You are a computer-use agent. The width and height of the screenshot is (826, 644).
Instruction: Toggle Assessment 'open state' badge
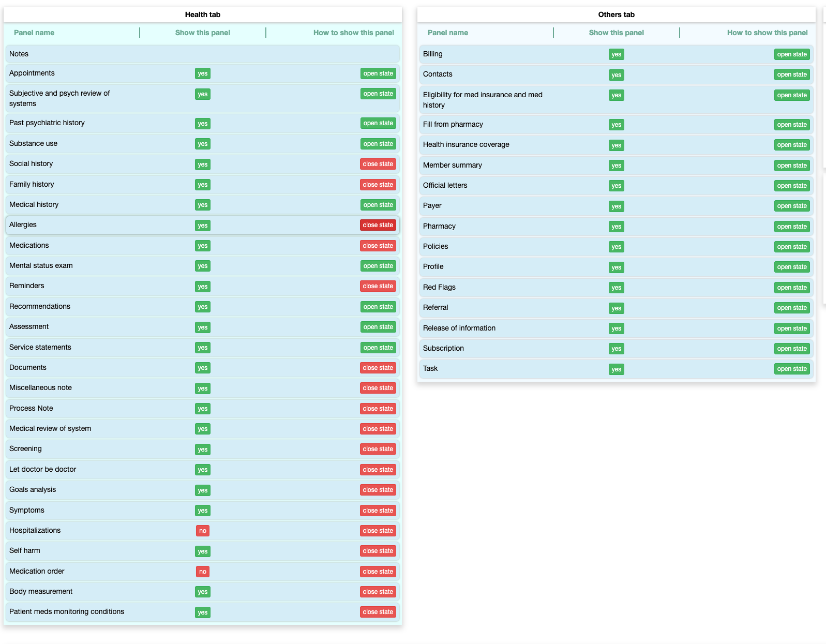378,327
